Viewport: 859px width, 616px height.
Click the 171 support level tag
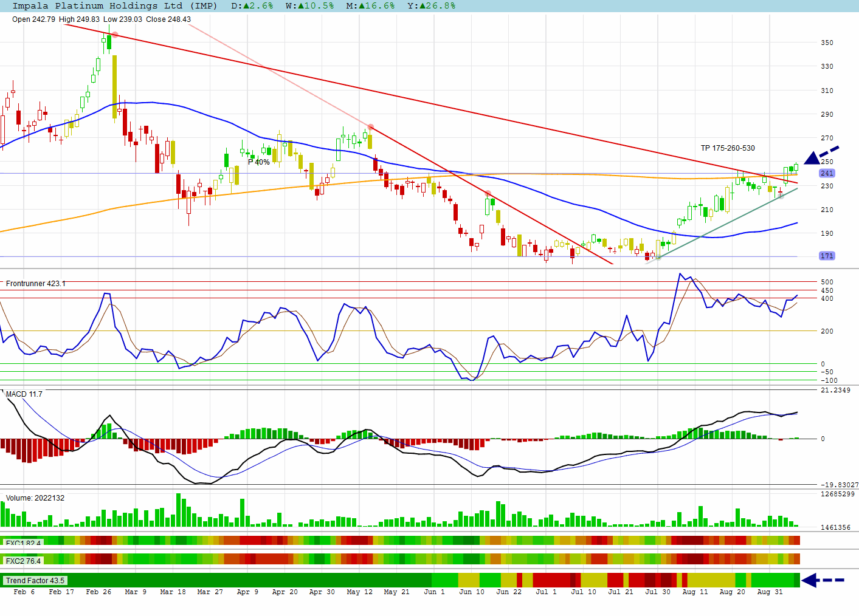tap(827, 256)
